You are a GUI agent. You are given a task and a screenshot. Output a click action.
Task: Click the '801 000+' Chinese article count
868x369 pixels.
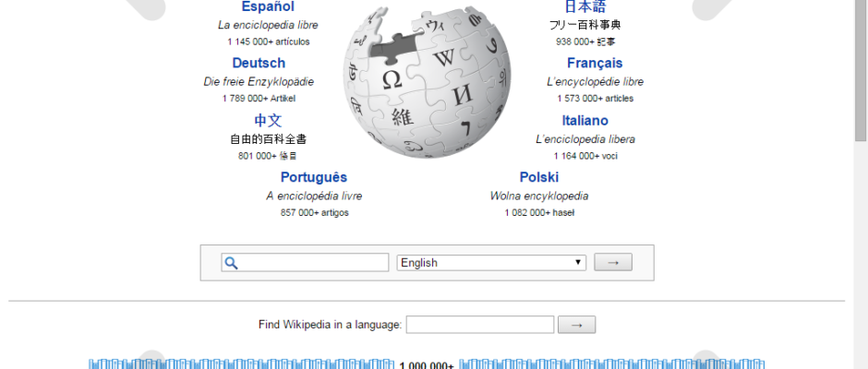coord(258,156)
